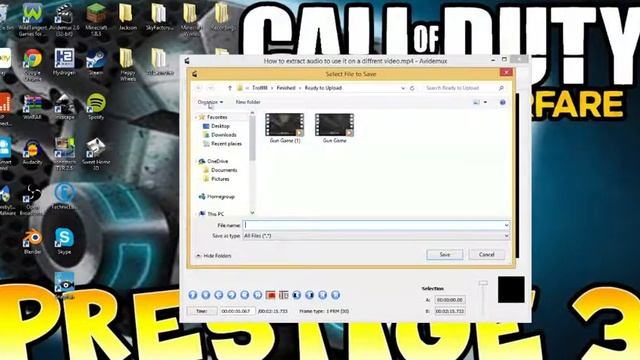Click the Selection B time field
This screenshot has height=360, width=640.
450,311
